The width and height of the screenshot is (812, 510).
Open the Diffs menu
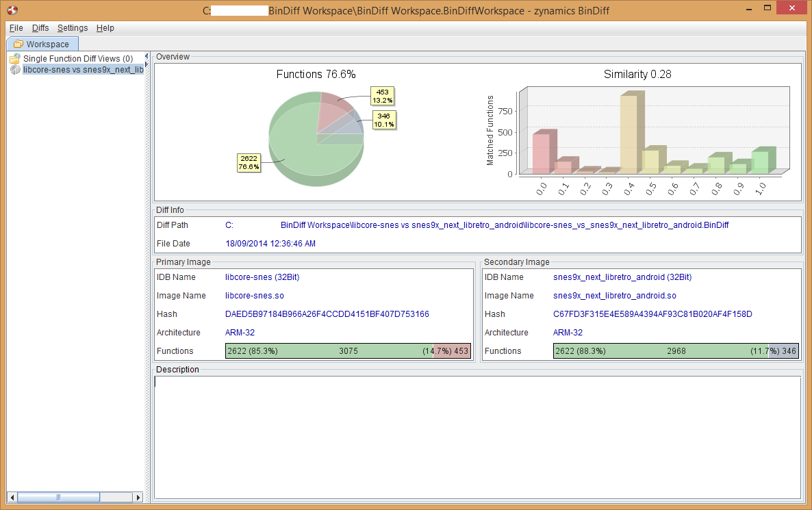40,28
